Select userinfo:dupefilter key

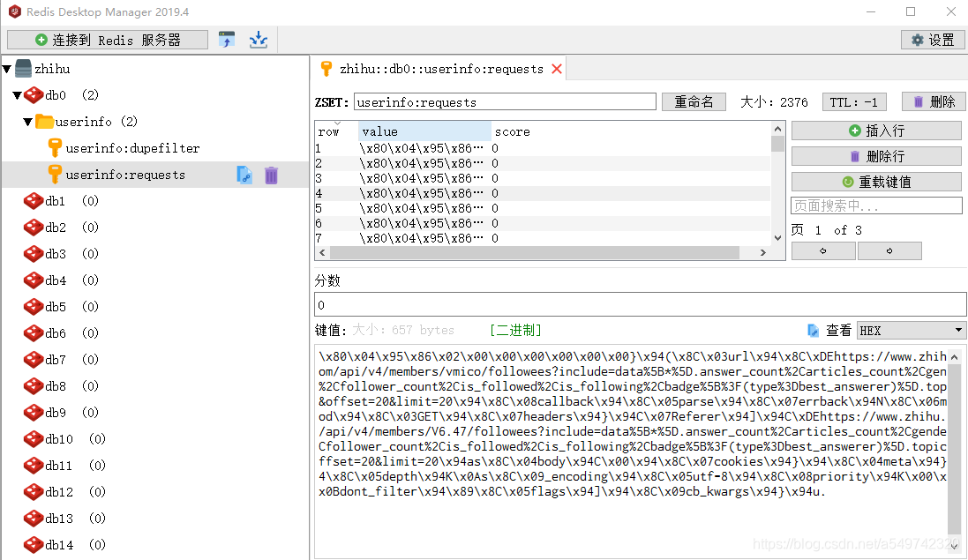click(x=132, y=148)
